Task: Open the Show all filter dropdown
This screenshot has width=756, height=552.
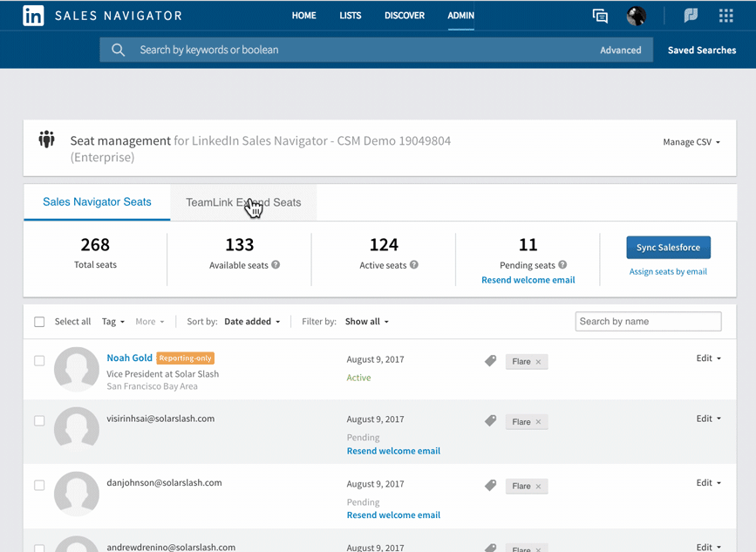Action: click(366, 321)
